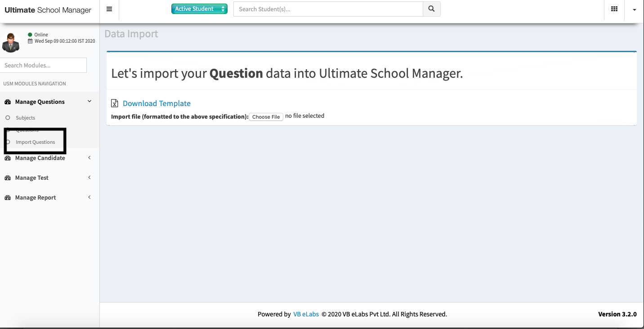
Task: Click the Ultimate School Manager logo
Action: [x=48, y=10]
